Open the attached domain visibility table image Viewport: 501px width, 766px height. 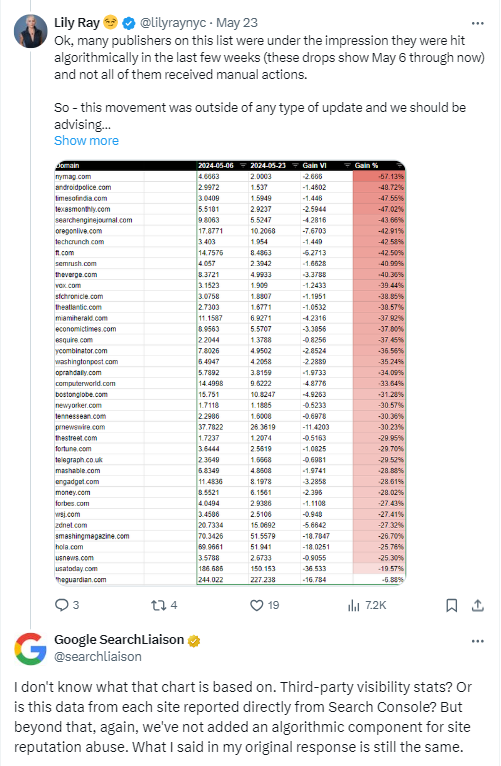coord(230,373)
